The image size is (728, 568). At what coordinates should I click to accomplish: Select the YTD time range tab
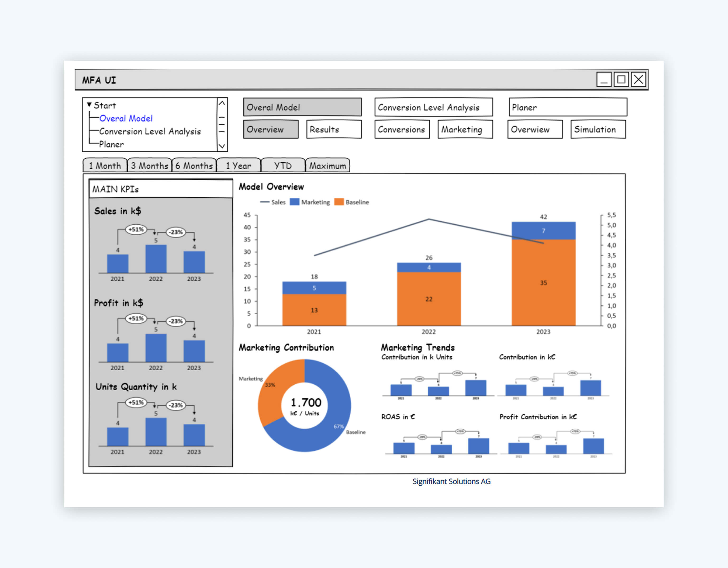point(283,166)
